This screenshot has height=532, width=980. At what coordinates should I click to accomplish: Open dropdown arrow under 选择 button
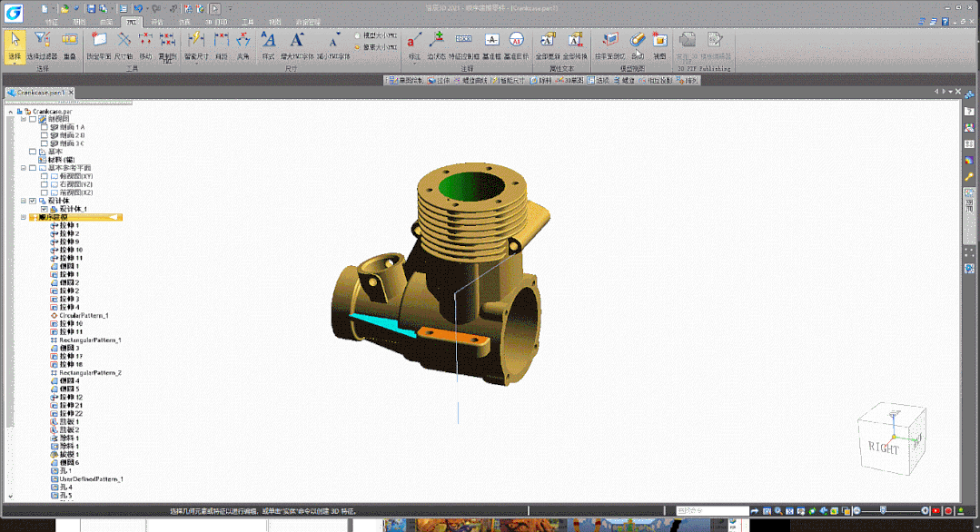tap(15, 63)
